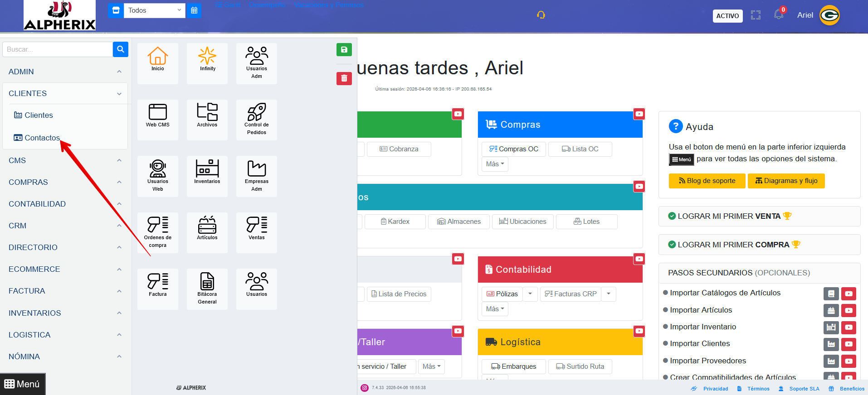
Task: Click the Blog de soporte button
Action: (707, 181)
